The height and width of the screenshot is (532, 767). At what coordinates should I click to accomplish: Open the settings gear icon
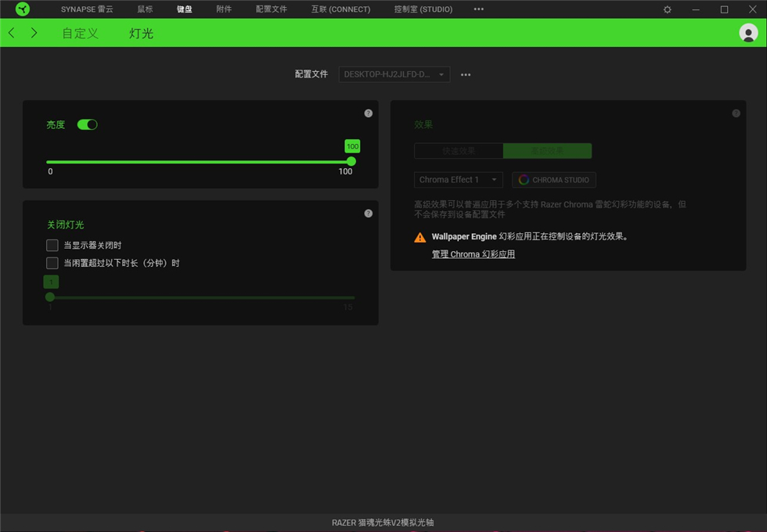coord(667,9)
